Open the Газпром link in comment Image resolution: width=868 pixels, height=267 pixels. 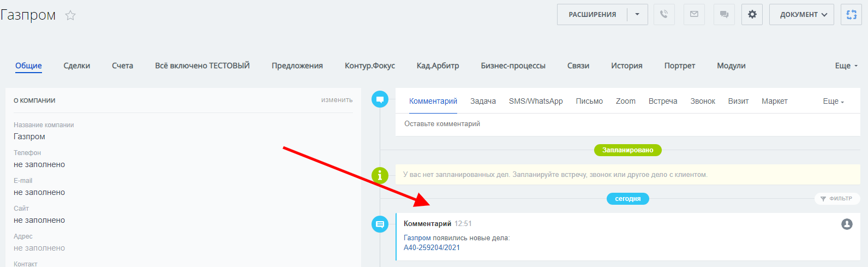tap(417, 238)
